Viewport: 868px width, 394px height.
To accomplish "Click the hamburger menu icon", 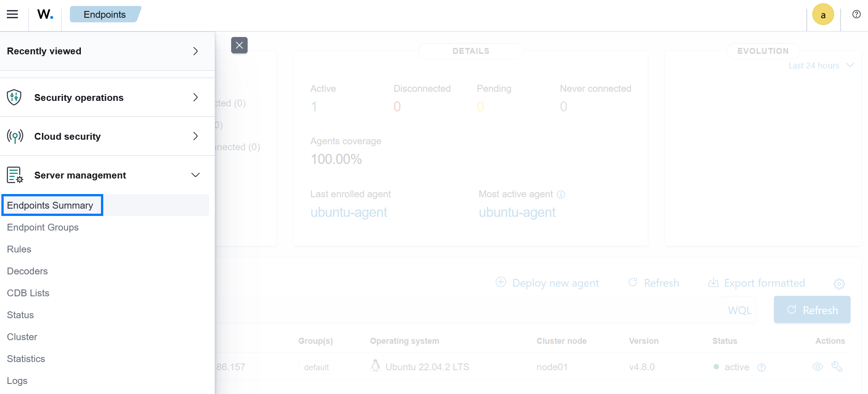I will pos(12,15).
